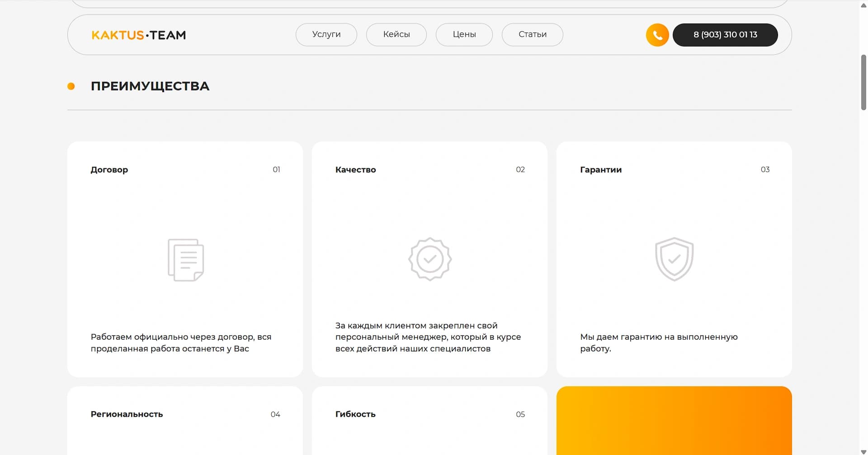Click the Гарантии card heading
Image resolution: width=868 pixels, height=455 pixels.
tap(601, 170)
